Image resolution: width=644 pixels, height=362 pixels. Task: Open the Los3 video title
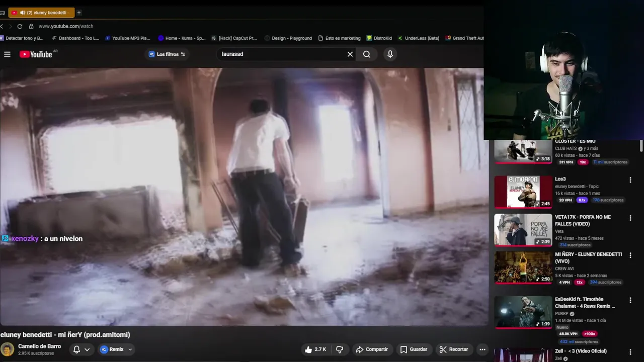click(560, 179)
